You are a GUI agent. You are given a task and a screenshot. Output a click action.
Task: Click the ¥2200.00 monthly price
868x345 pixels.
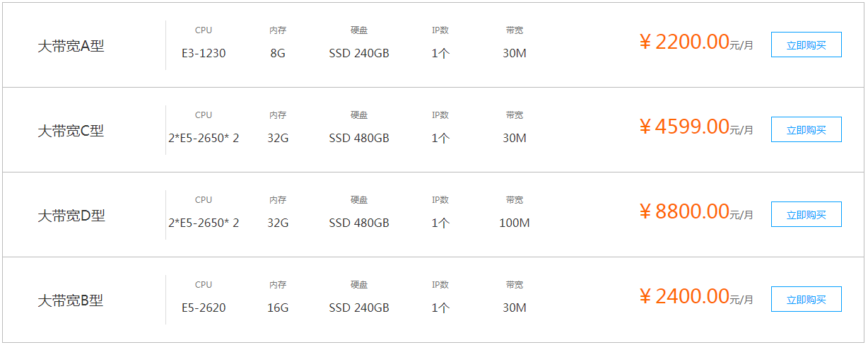click(x=684, y=42)
